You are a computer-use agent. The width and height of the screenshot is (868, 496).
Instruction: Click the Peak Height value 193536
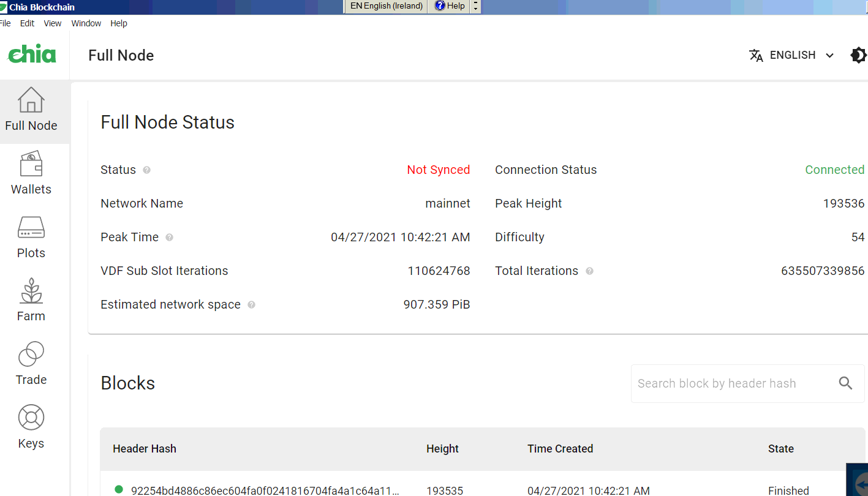844,203
